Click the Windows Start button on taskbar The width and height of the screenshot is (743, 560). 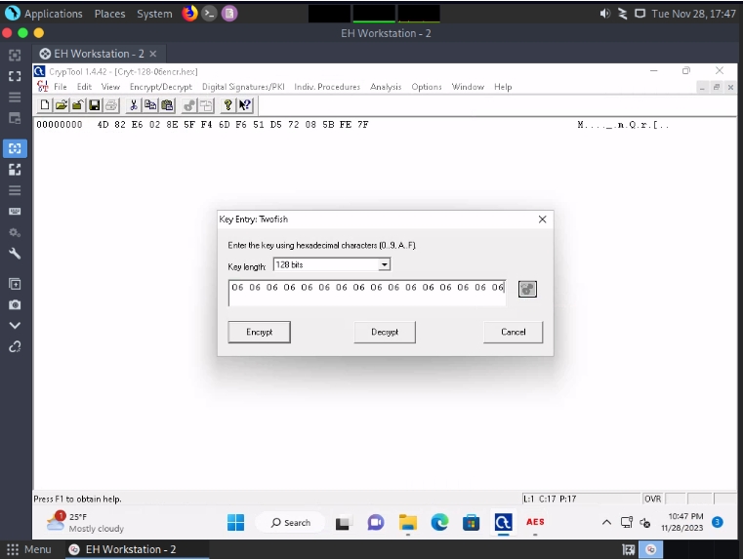click(236, 522)
